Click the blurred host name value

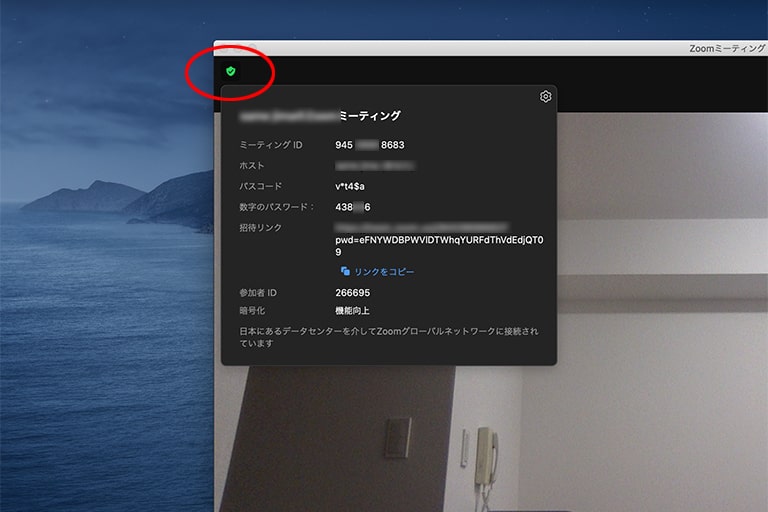[x=375, y=166]
